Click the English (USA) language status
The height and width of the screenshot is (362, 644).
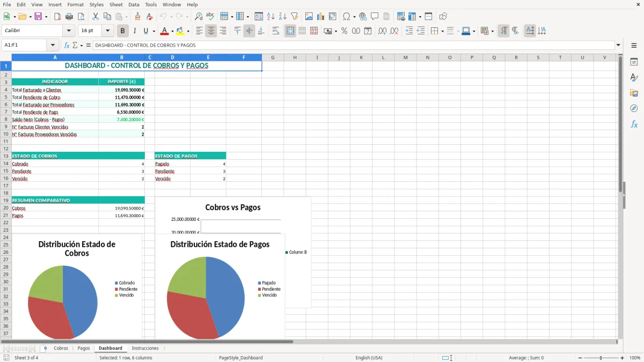pyautogui.click(x=369, y=358)
